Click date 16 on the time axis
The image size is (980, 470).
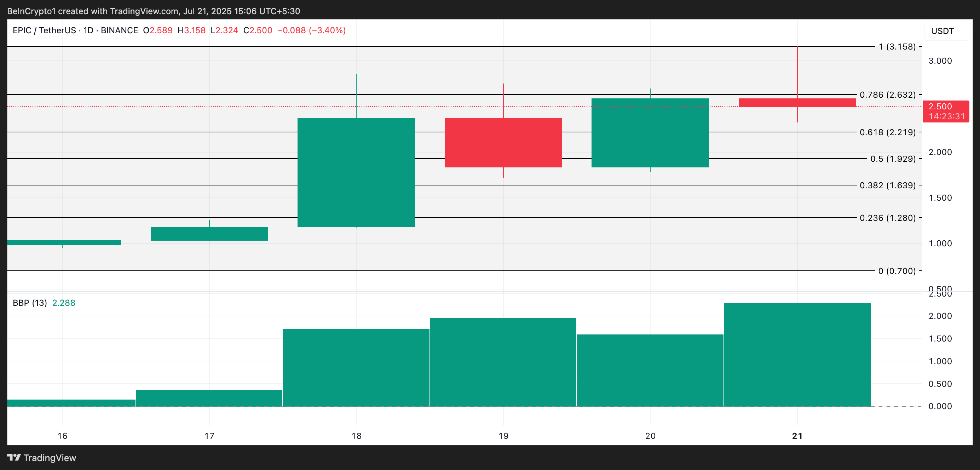coord(62,436)
